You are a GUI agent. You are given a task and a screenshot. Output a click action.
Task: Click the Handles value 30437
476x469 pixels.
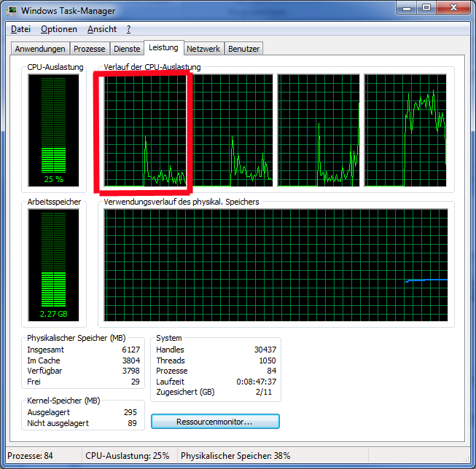tap(265, 350)
